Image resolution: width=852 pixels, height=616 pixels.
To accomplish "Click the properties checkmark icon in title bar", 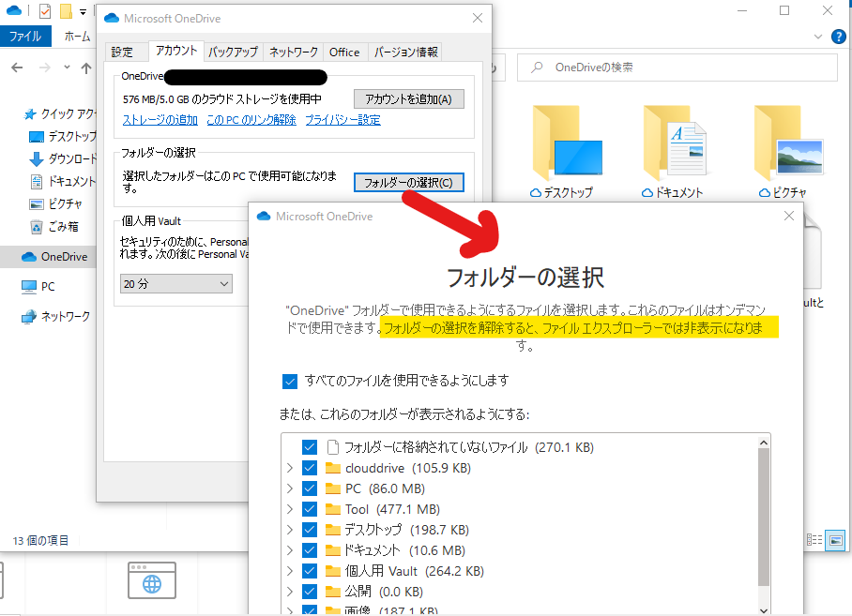I will [45, 11].
